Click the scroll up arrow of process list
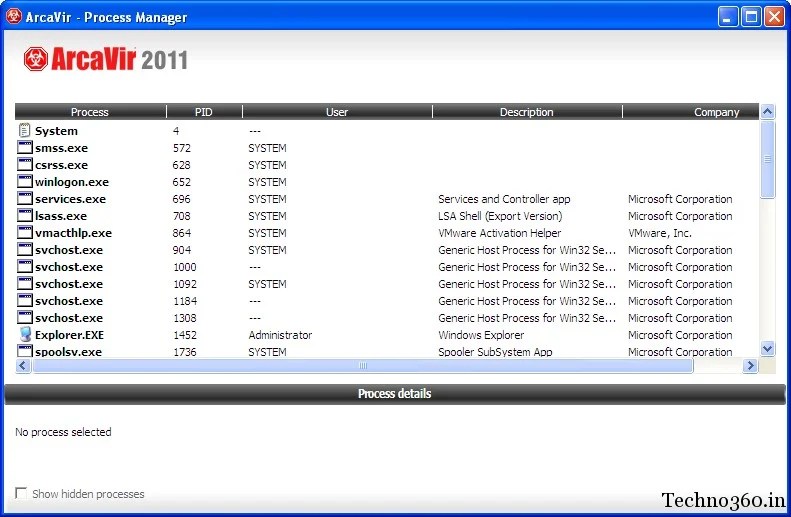The width and height of the screenshot is (791, 517). (767, 111)
